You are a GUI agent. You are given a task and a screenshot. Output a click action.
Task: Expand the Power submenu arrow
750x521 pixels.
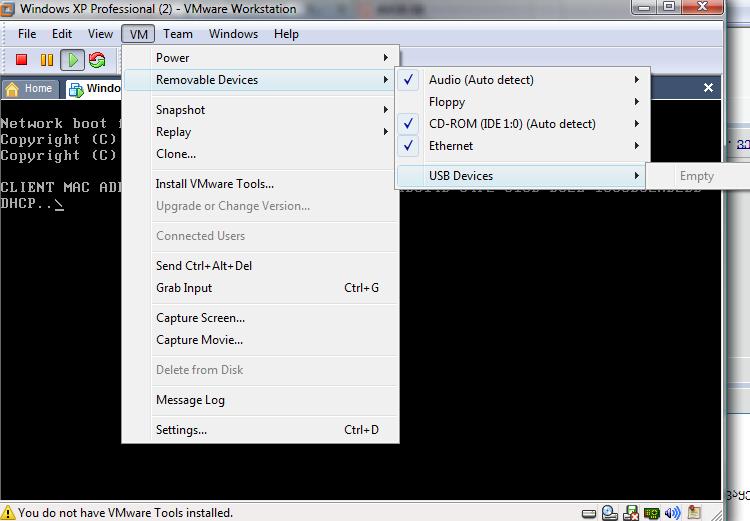pos(386,57)
